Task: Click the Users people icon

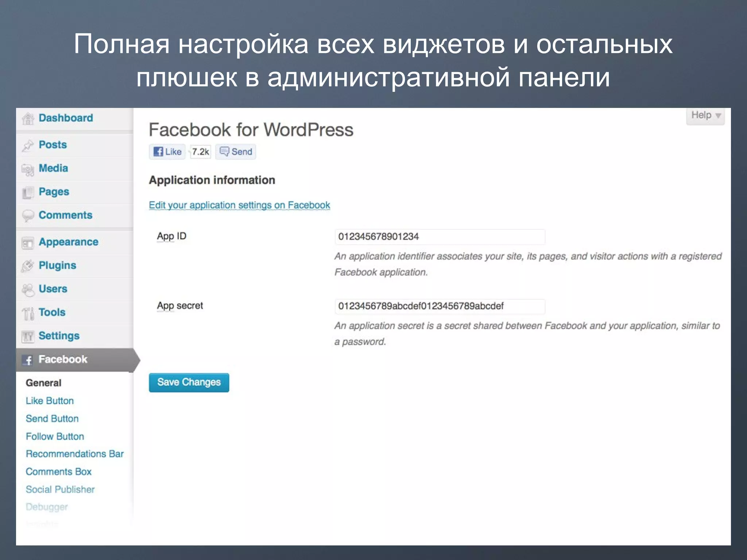Action: 28,289
